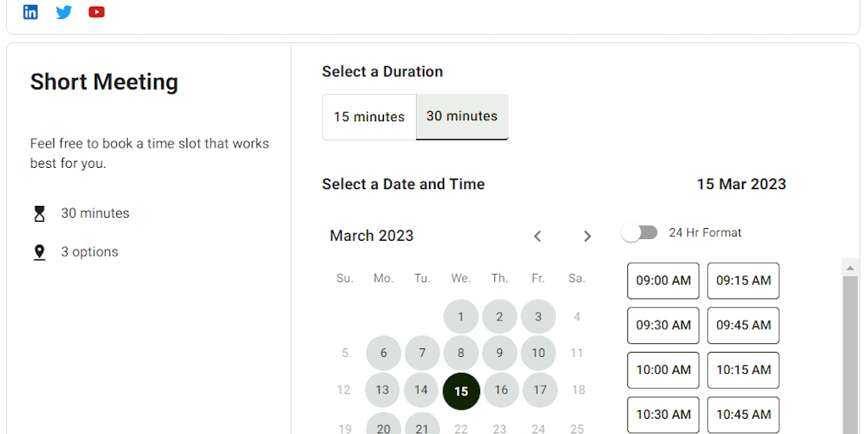Open the LinkedIn profile icon
This screenshot has width=868, height=434.
pyautogui.click(x=31, y=12)
